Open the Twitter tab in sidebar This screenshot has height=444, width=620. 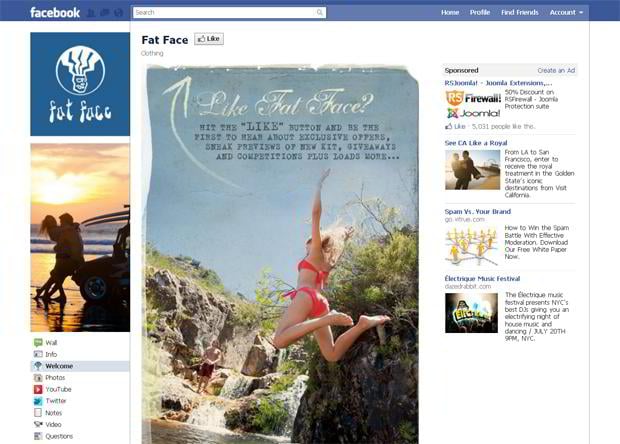click(x=55, y=400)
